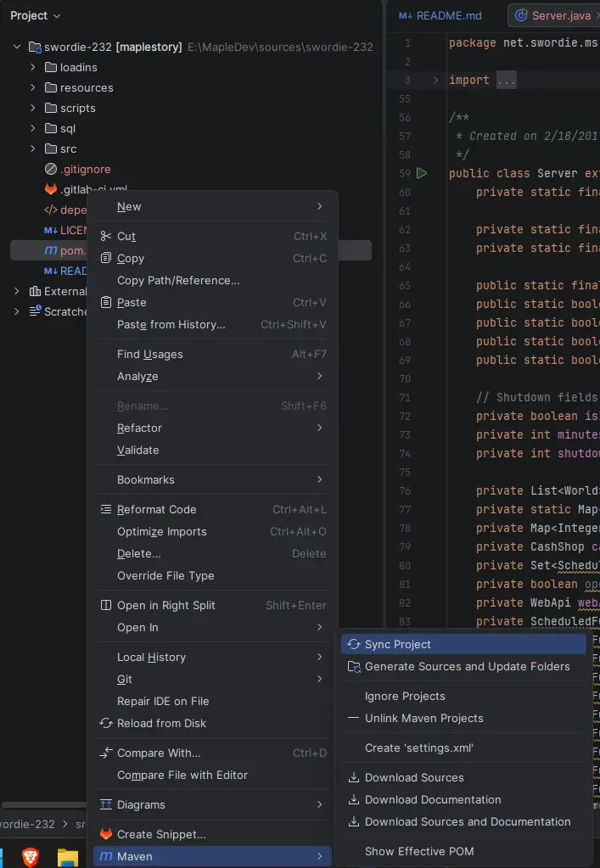Screen dimensions: 600x868
Task: Choose Create 'settings.xml'
Action: tap(464, 748)
